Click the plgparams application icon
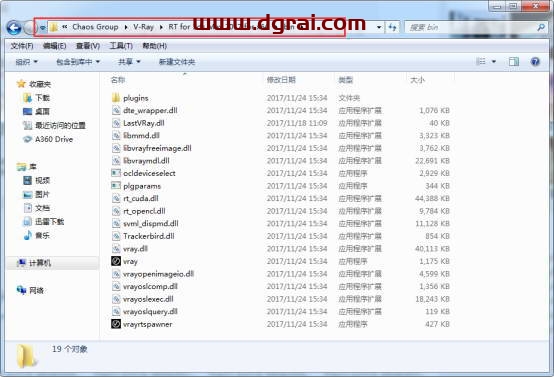The width and height of the screenshot is (554, 377). [116, 186]
